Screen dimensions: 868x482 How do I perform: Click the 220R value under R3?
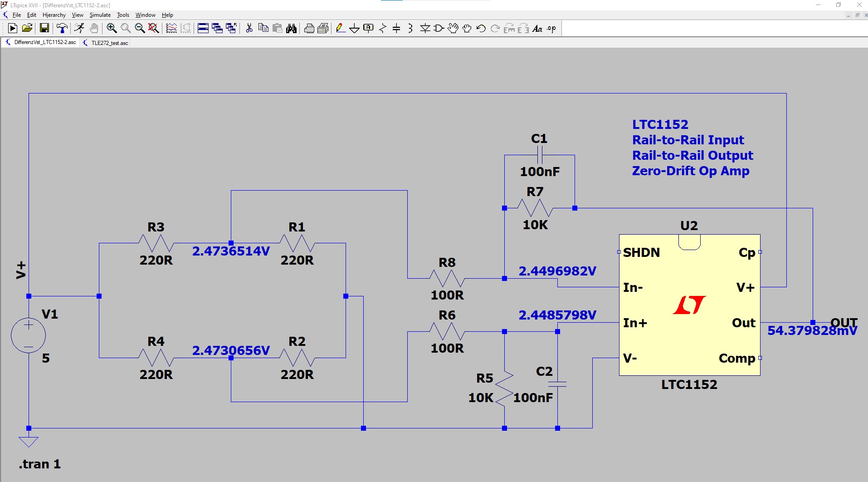point(156,260)
